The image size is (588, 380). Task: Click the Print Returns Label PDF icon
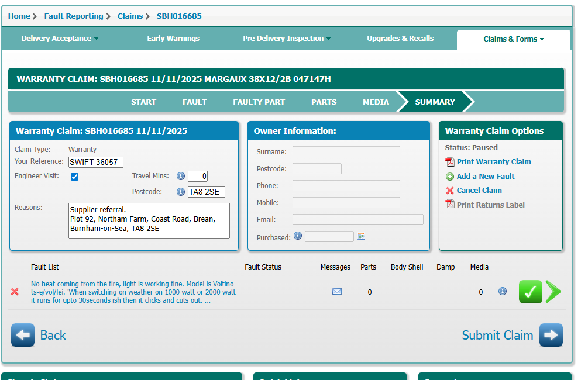pos(449,204)
